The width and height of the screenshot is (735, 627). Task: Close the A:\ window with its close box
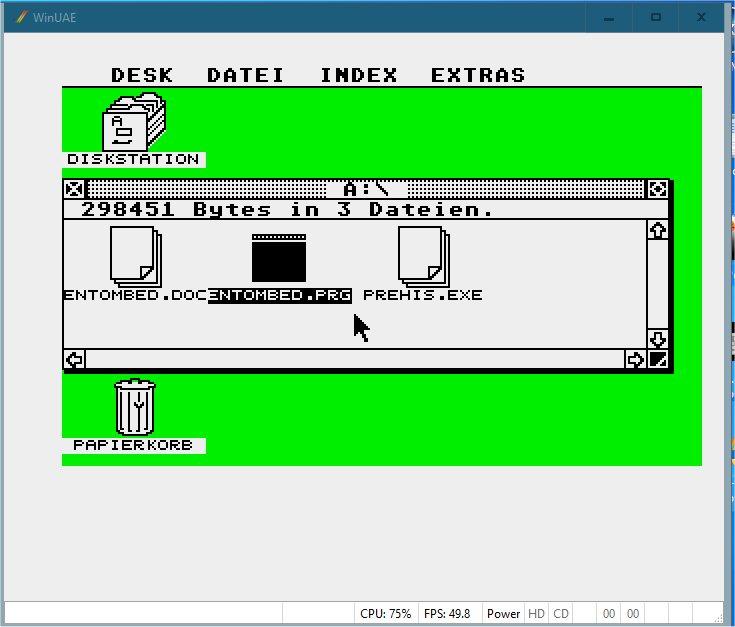tap(74, 189)
